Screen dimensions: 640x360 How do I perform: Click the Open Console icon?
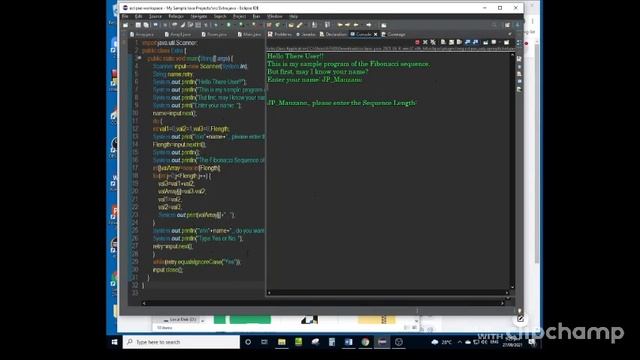click(507, 42)
